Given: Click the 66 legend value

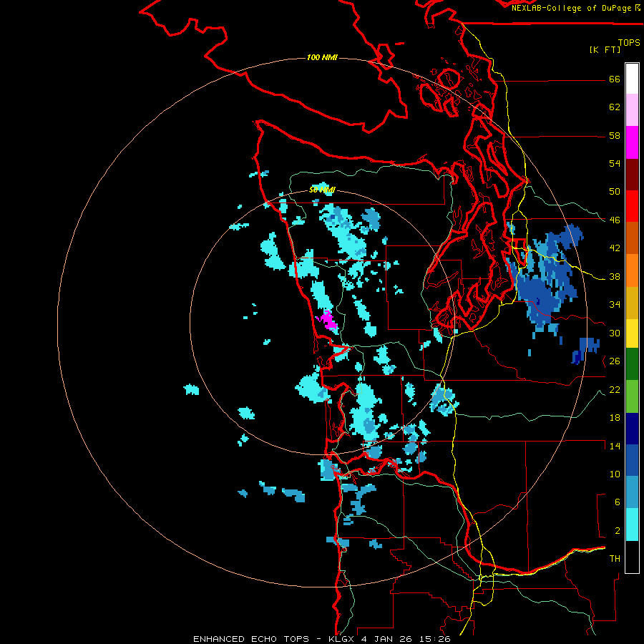Looking at the screenshot, I should point(615,79).
